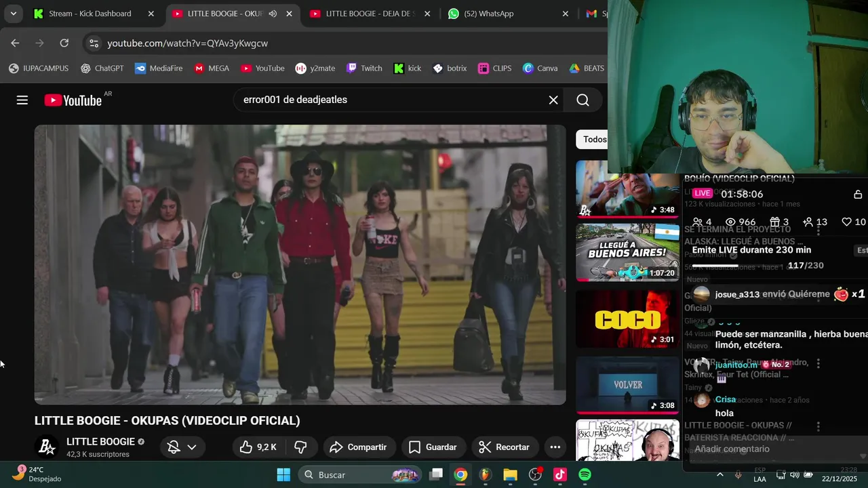
Task: Open weather widget showing 24°C Despejado
Action: click(37, 474)
